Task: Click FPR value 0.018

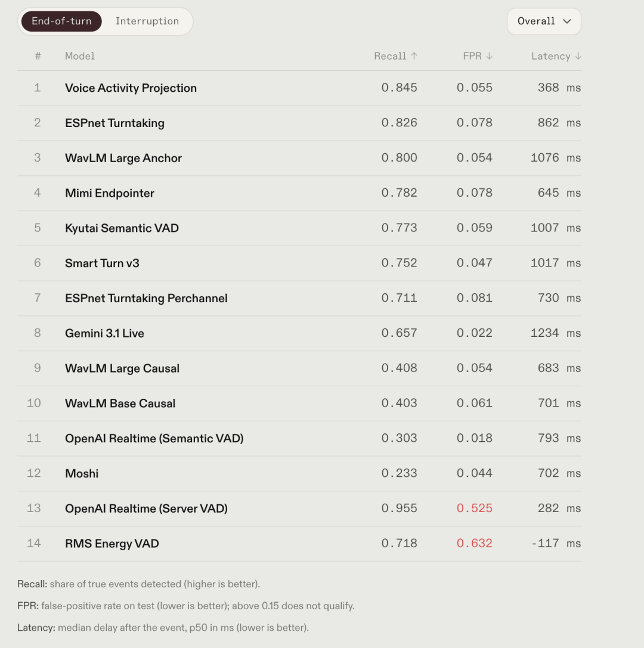Action: (475, 439)
